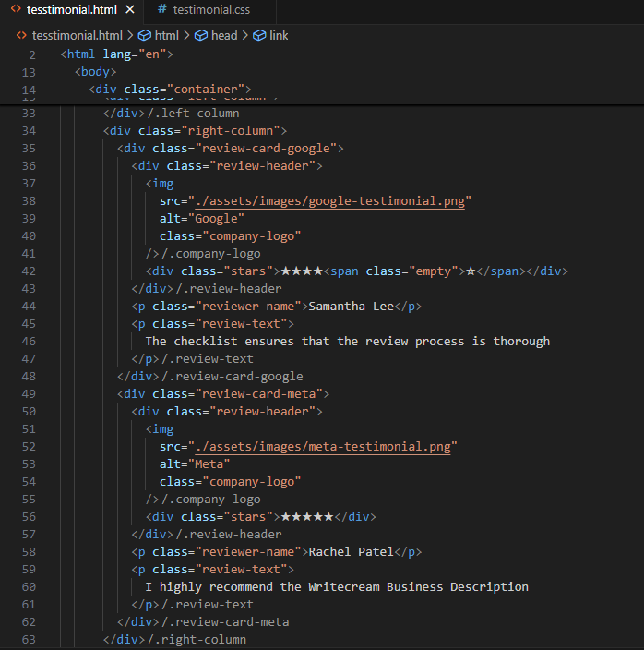Jump to sticky line html lang="en"
Screen dimensions: 644x650
point(117,54)
